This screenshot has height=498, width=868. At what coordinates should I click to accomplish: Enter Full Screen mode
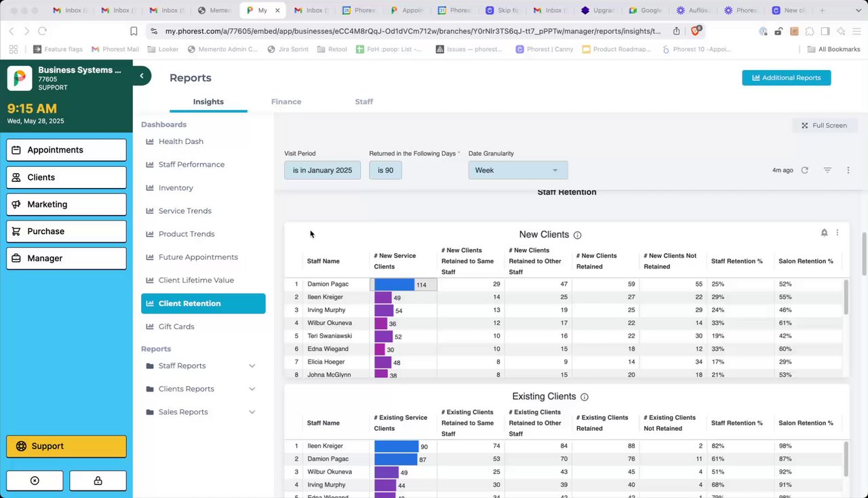point(825,126)
